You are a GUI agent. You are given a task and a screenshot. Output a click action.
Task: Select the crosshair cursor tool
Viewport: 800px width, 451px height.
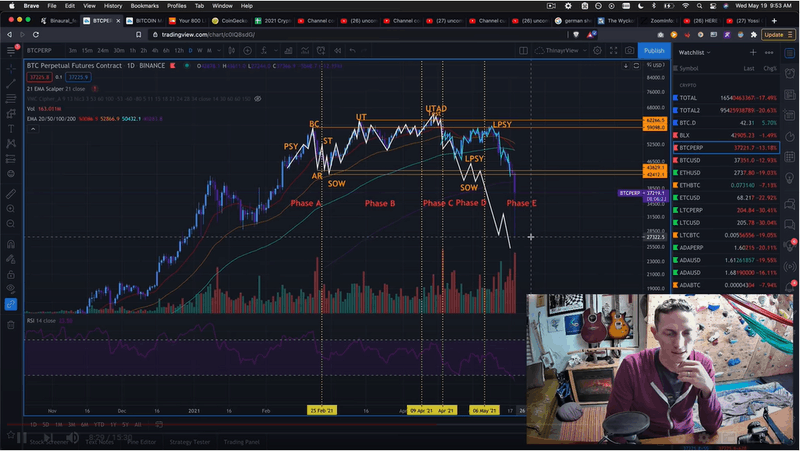pos(11,68)
